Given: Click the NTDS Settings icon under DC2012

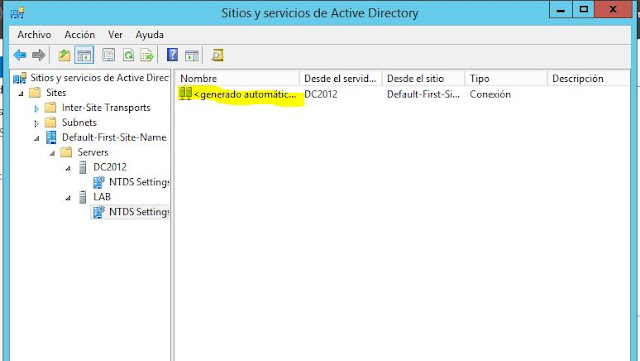Looking at the screenshot, I should click(99, 182).
